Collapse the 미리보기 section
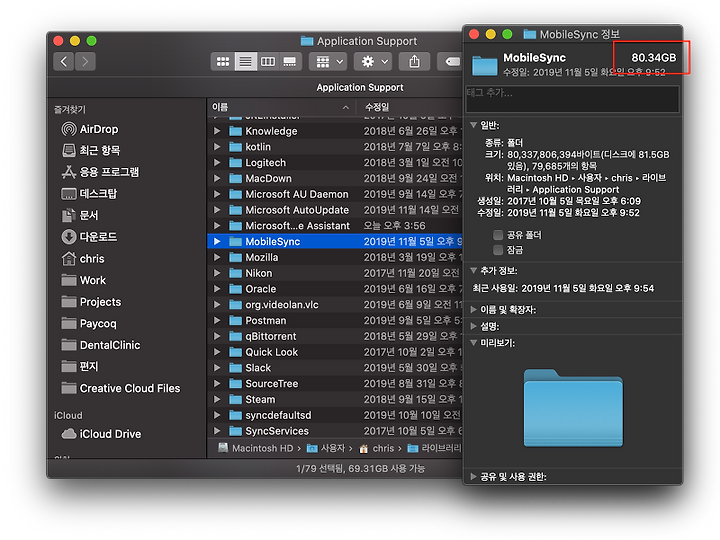The image size is (720, 540). click(x=473, y=343)
